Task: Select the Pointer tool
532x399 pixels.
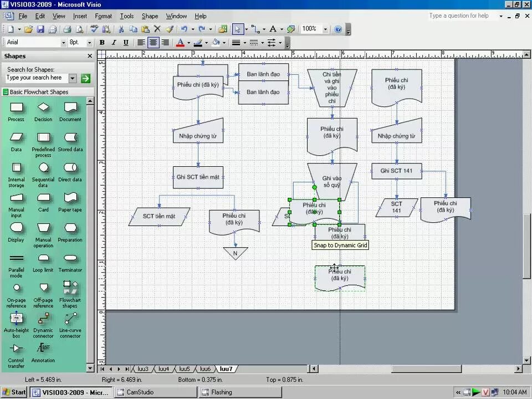Action: [x=238, y=29]
